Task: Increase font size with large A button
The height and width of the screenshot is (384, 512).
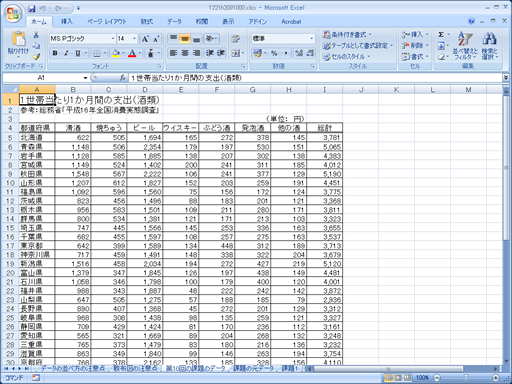Action: coord(145,39)
